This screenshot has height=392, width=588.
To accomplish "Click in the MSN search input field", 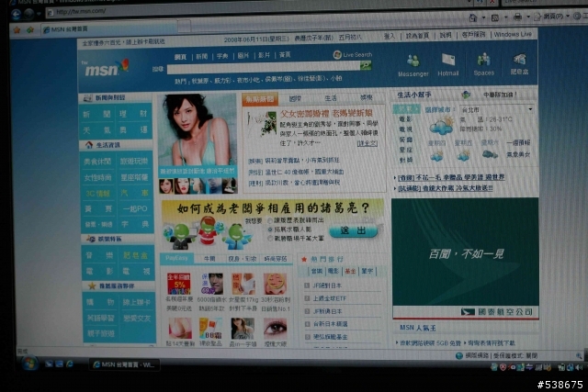I will 264,68.
